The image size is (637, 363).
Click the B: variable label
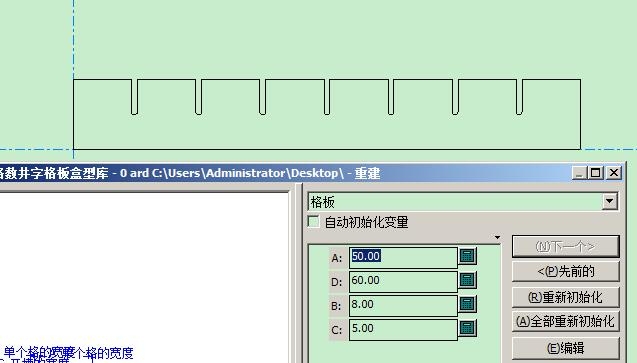[x=337, y=306]
